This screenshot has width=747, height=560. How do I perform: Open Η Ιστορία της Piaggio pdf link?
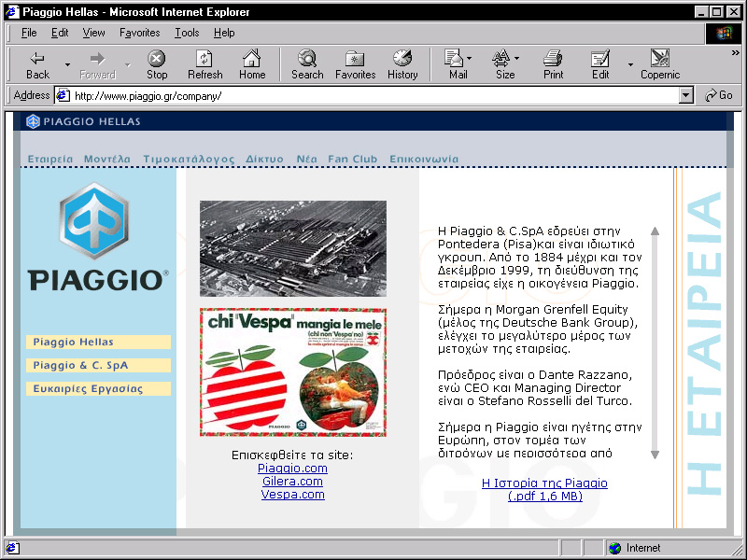click(x=544, y=489)
